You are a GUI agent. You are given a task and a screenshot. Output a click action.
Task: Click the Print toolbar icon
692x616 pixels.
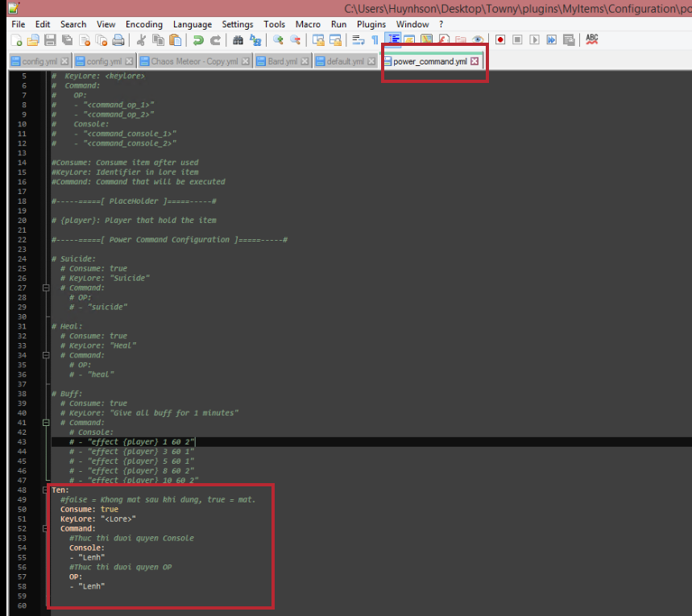pos(118,39)
